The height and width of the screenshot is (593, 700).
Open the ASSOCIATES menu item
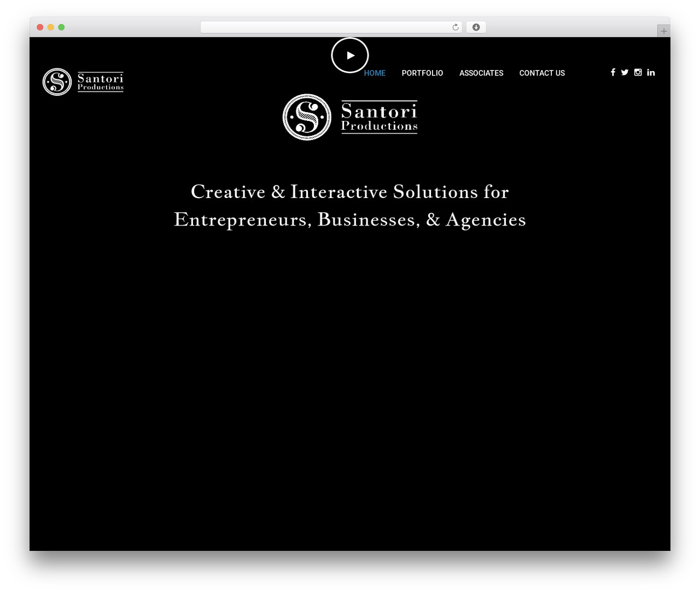481,73
